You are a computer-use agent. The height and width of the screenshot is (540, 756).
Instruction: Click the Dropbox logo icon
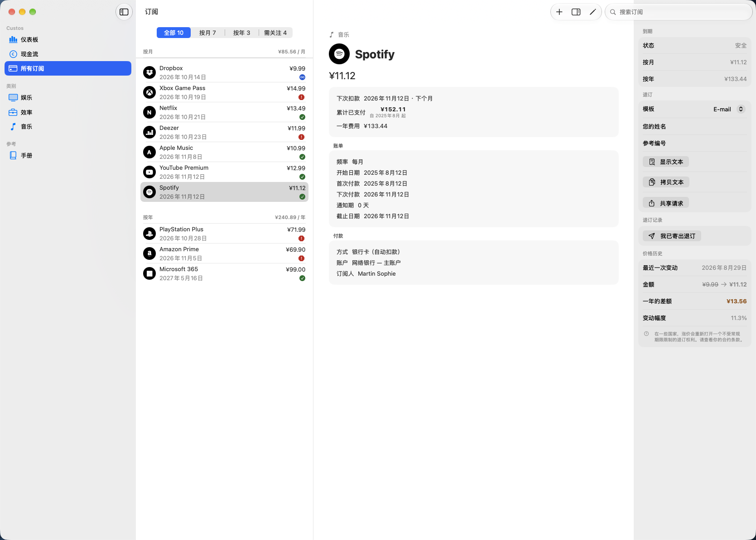pyautogui.click(x=149, y=72)
